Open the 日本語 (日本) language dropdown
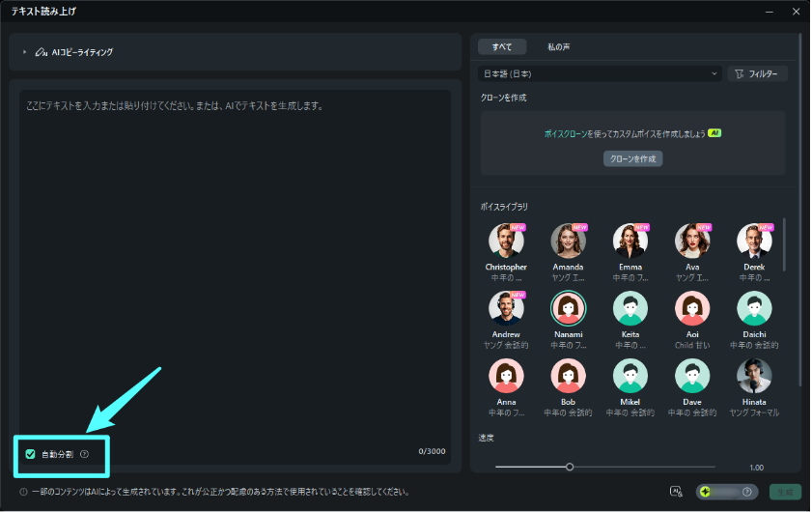This screenshot has width=812, height=512. pyautogui.click(x=600, y=73)
